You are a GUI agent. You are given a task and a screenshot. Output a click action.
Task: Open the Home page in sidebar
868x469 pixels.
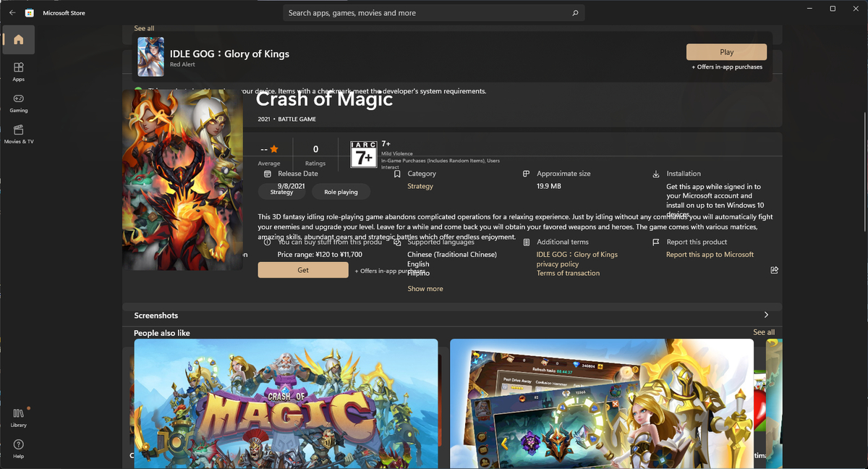pos(19,40)
